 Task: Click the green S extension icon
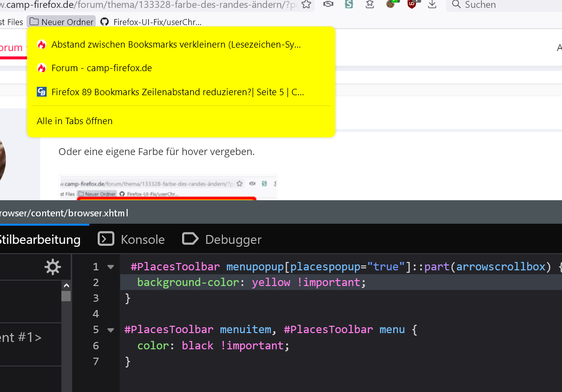349,4
